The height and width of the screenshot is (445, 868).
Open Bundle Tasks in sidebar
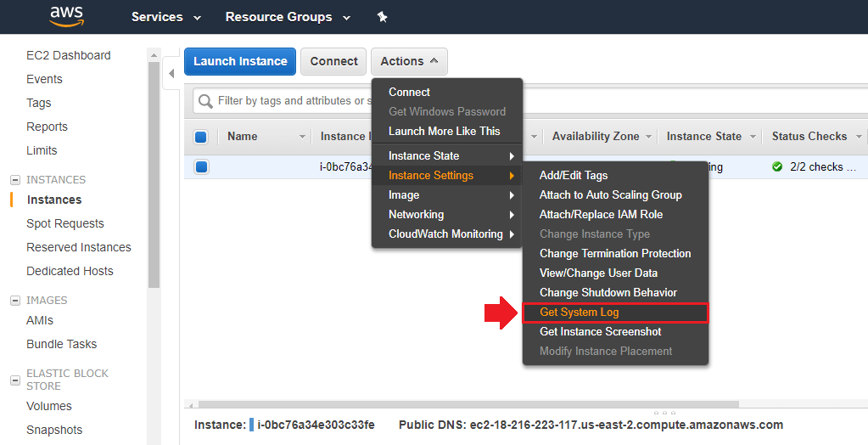click(61, 344)
